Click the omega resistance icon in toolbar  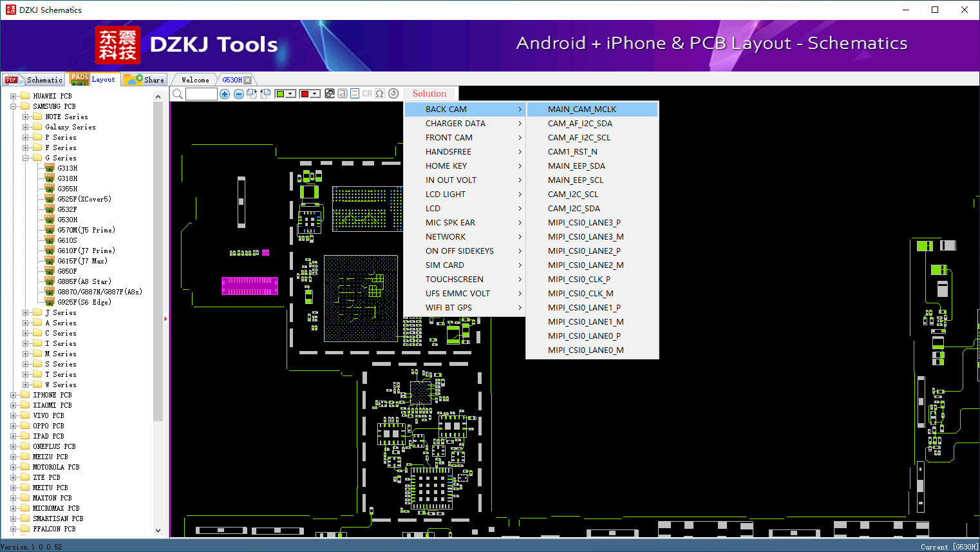click(x=380, y=93)
